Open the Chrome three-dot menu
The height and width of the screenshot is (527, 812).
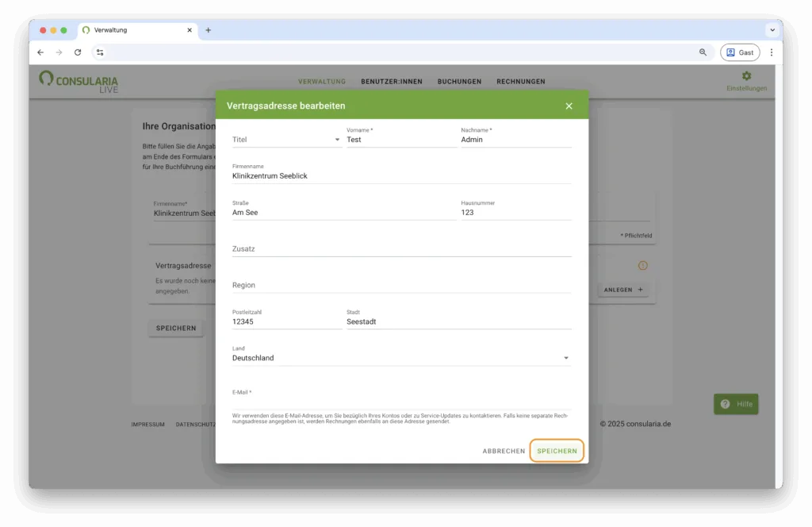coord(771,52)
